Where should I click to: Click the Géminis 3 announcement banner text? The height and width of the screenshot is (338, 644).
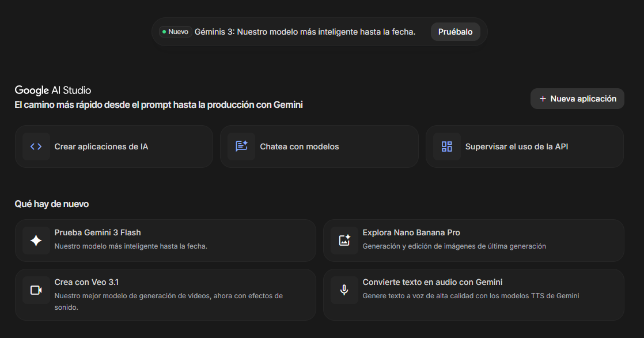click(x=305, y=32)
